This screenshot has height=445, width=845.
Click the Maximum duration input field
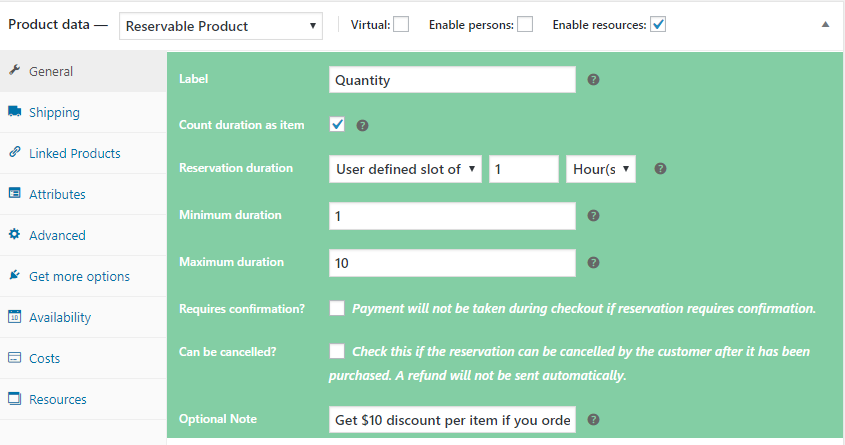coord(452,263)
